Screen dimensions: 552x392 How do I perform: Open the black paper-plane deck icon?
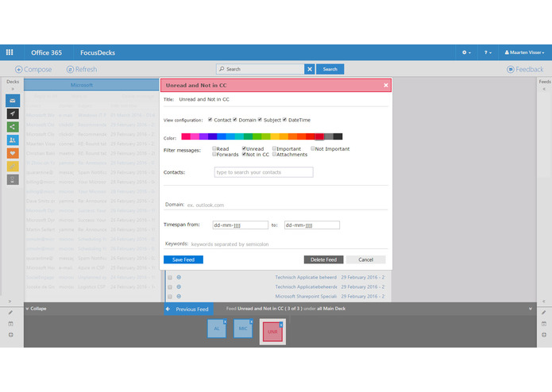coord(13,113)
